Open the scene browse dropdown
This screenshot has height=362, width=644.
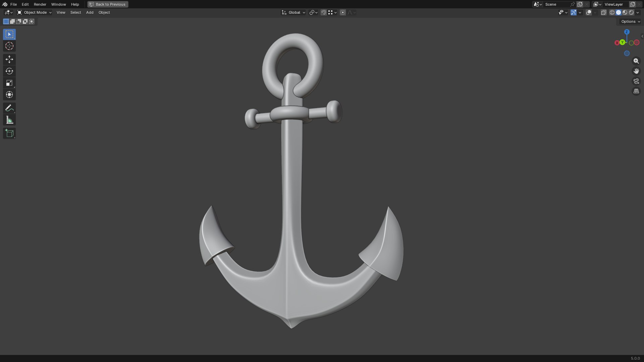pyautogui.click(x=538, y=4)
